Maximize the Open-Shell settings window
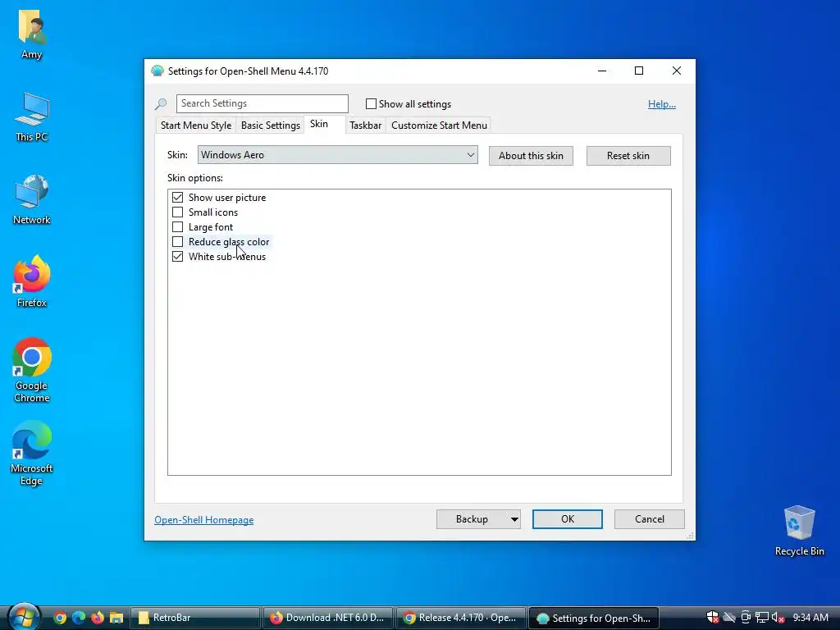The height and width of the screenshot is (630, 840). tap(638, 71)
